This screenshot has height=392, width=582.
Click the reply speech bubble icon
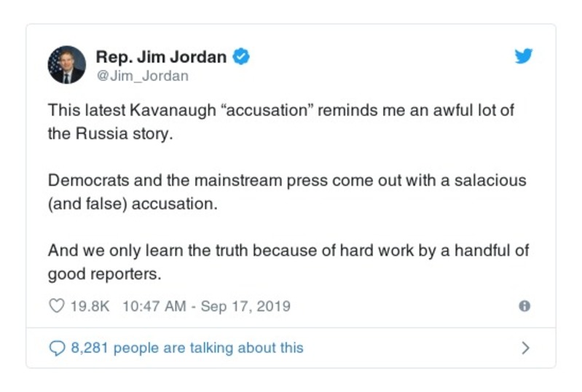pos(56,348)
